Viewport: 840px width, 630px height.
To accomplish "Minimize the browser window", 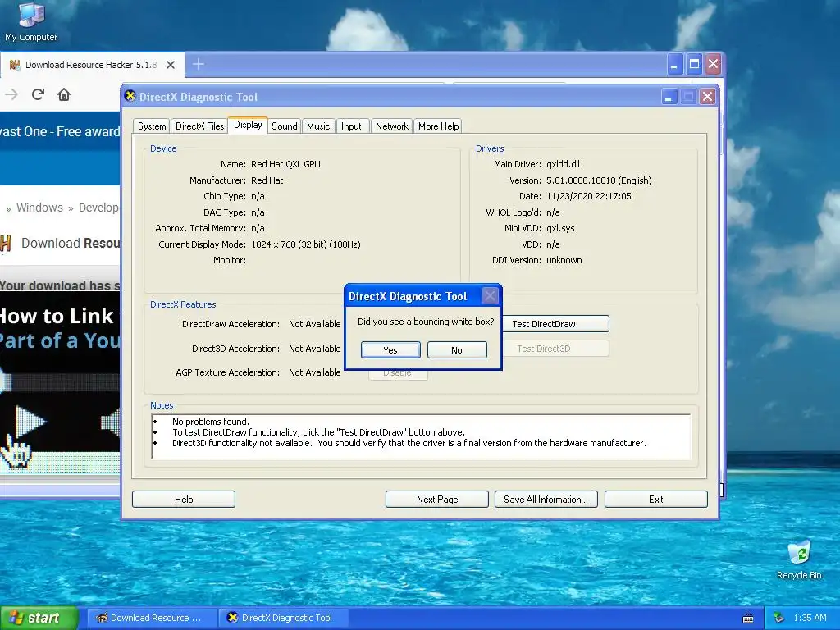I will pos(674,65).
